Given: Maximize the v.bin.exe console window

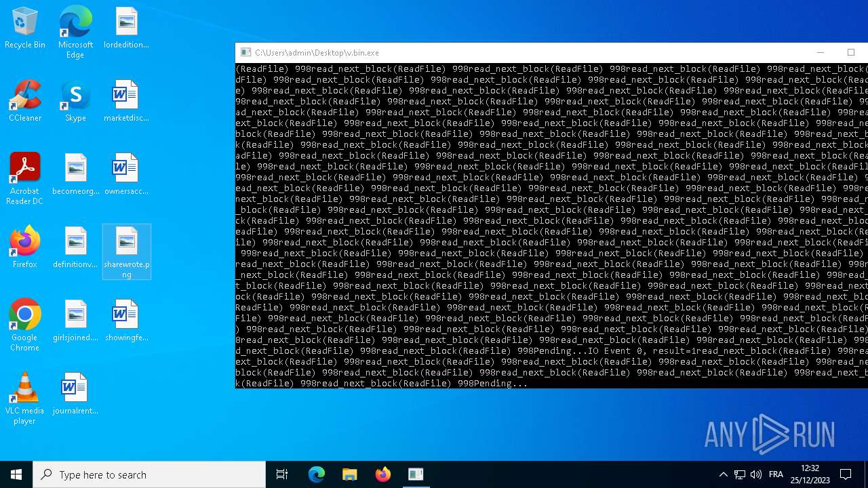Looking at the screenshot, I should (x=851, y=53).
